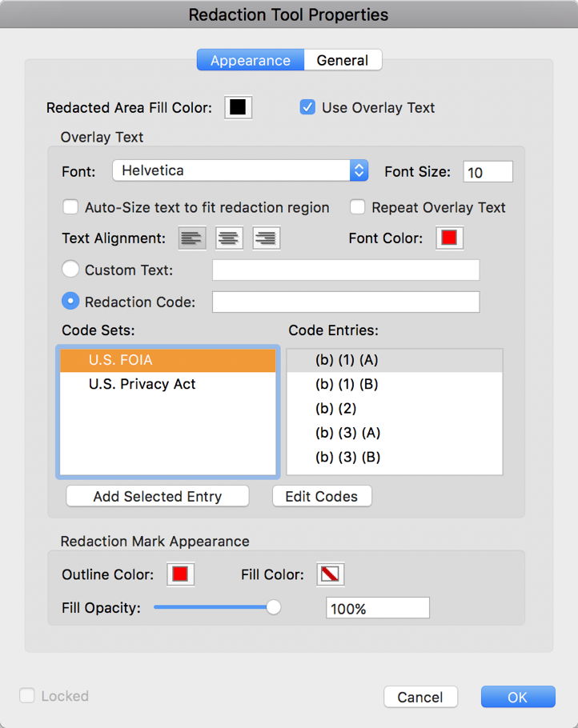This screenshot has height=728, width=578.
Task: Click into the Font Size field
Action: [x=488, y=172]
